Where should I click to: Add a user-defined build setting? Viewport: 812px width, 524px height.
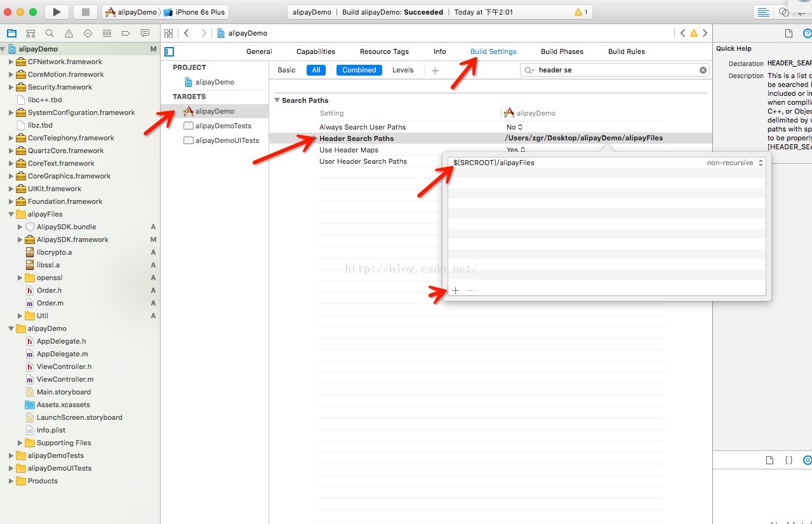(x=435, y=71)
